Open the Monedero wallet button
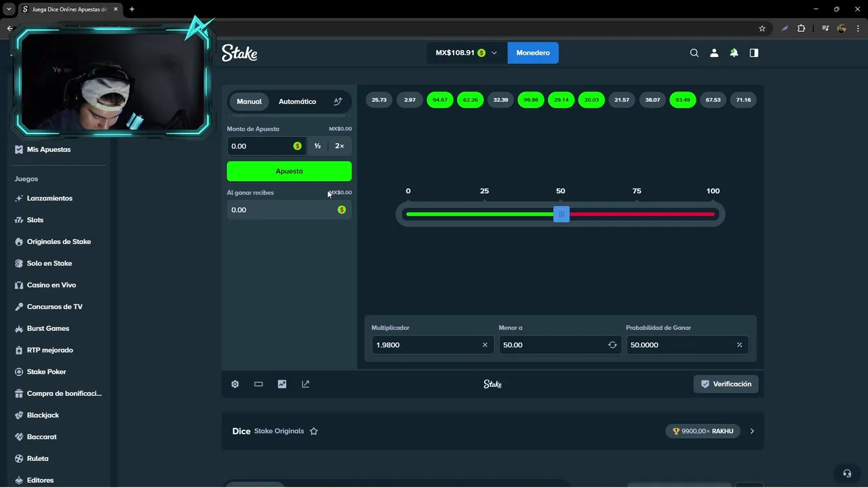The height and width of the screenshot is (488, 868). tap(533, 53)
